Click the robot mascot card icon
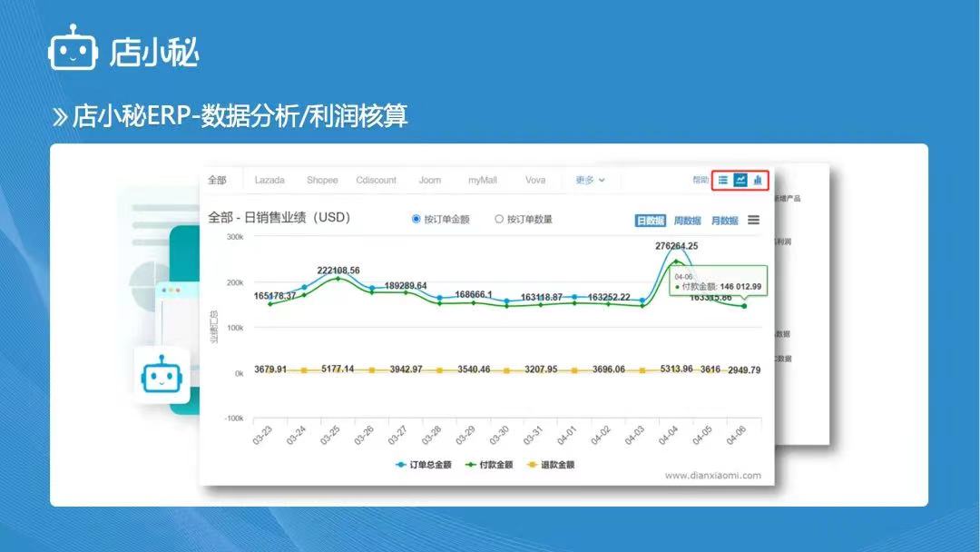The height and width of the screenshot is (552, 980). pos(162,376)
